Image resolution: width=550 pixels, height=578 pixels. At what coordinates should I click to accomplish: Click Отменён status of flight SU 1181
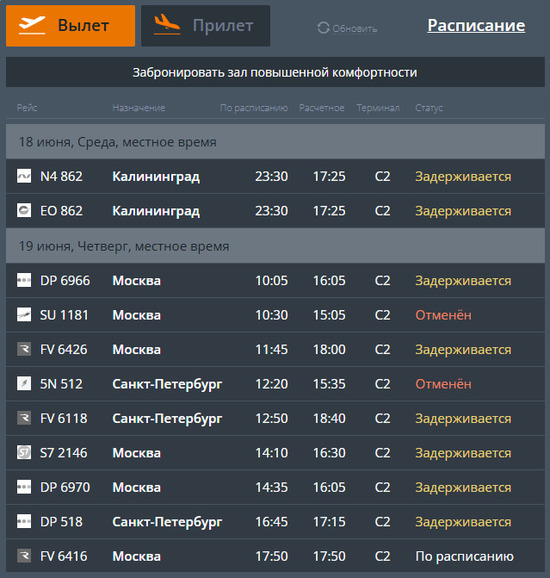(443, 315)
